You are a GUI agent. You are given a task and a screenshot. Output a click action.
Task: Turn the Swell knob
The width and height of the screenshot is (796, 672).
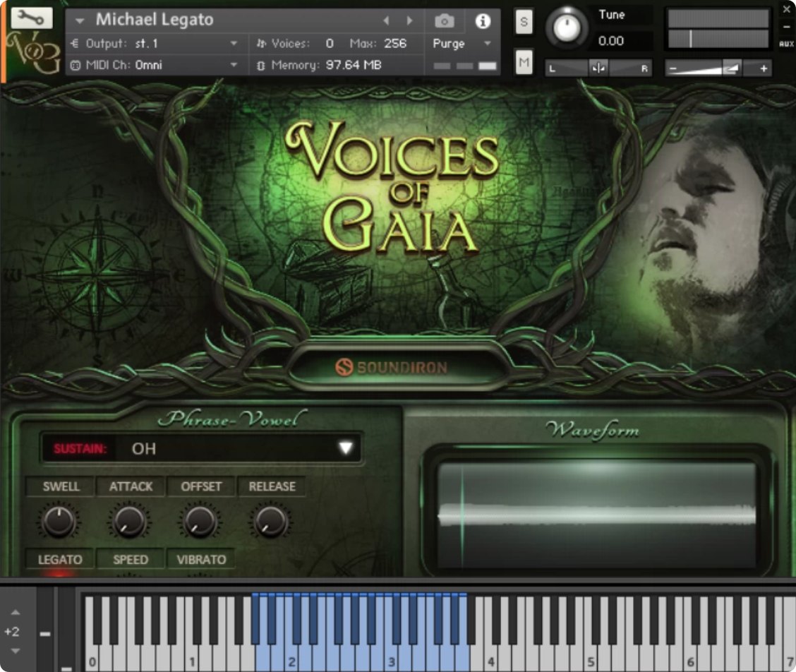click(59, 522)
